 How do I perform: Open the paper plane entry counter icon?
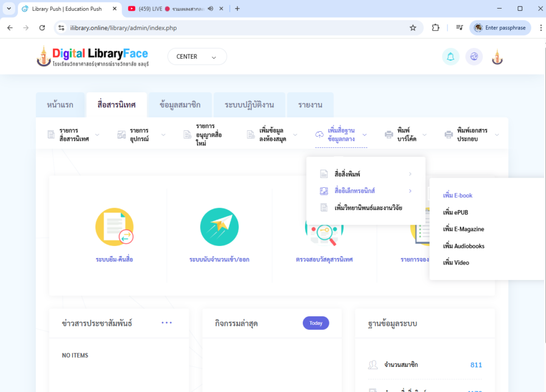coord(219,227)
